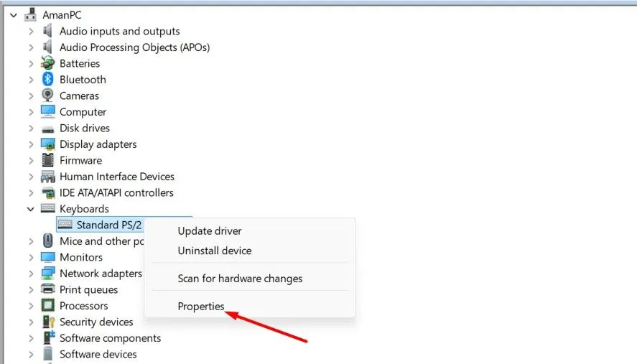Click the Print queues printer icon

48,289
